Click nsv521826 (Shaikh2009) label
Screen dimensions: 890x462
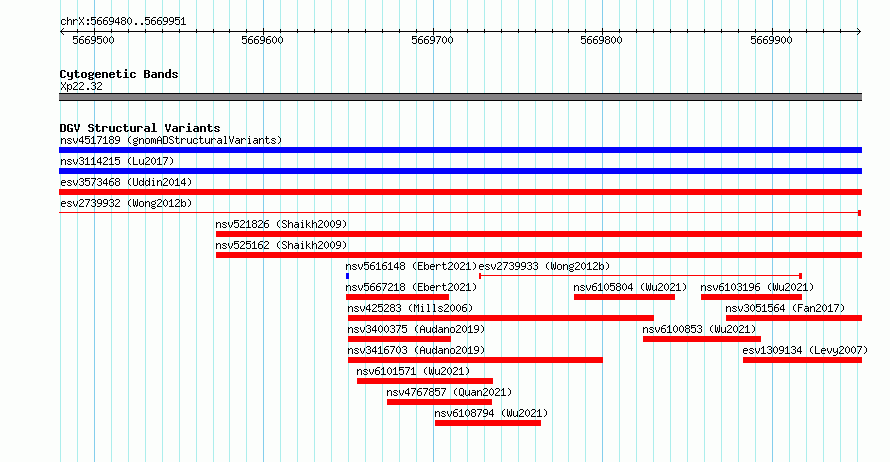coord(281,224)
